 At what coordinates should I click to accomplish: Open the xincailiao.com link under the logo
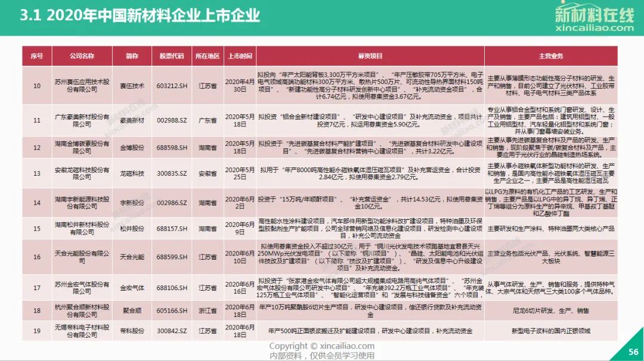[593, 28]
